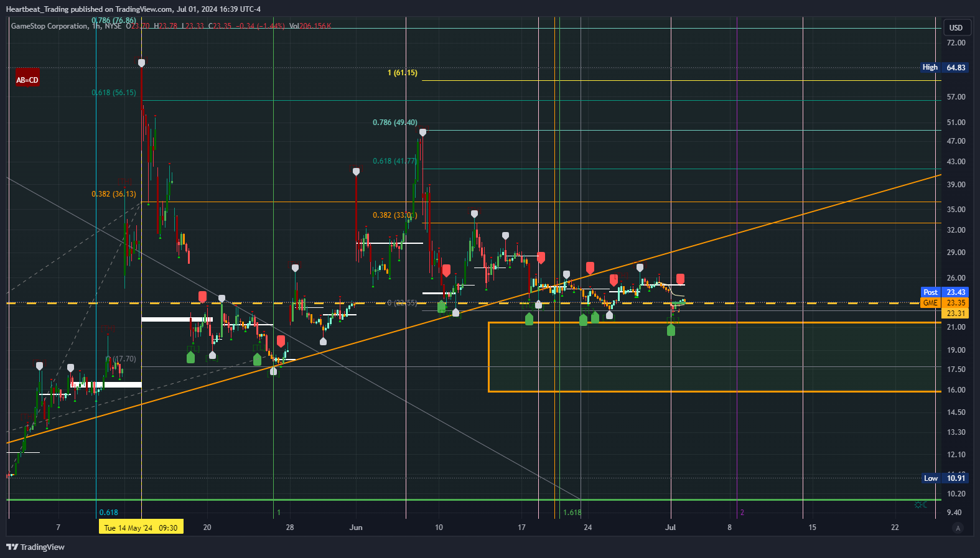Click the 19.00 price axis label
The height and width of the screenshot is (558, 980).
point(956,350)
